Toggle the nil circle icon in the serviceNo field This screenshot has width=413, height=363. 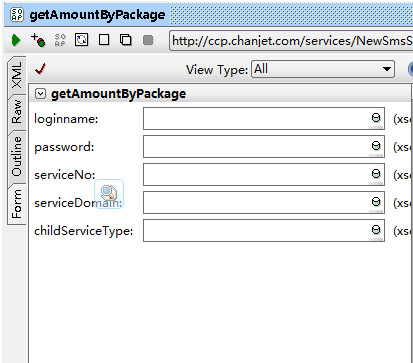coord(376,174)
